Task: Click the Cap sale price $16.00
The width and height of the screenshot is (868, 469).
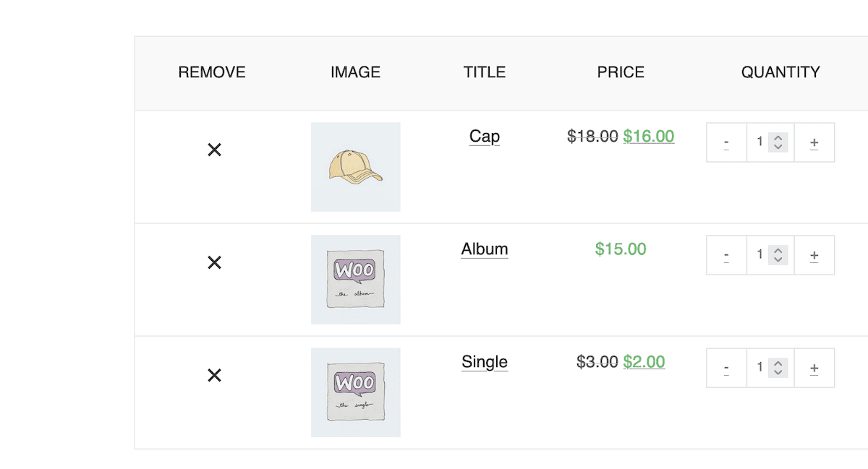Action: pyautogui.click(x=648, y=136)
